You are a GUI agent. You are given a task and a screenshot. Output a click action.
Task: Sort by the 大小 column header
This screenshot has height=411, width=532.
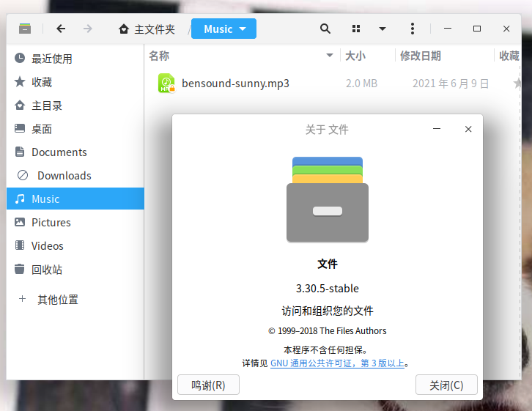pos(368,56)
